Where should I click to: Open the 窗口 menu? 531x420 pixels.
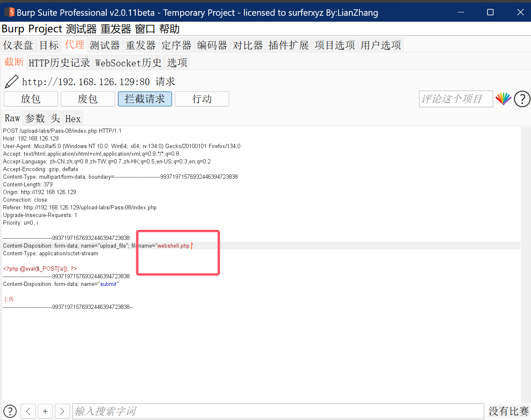coord(145,29)
